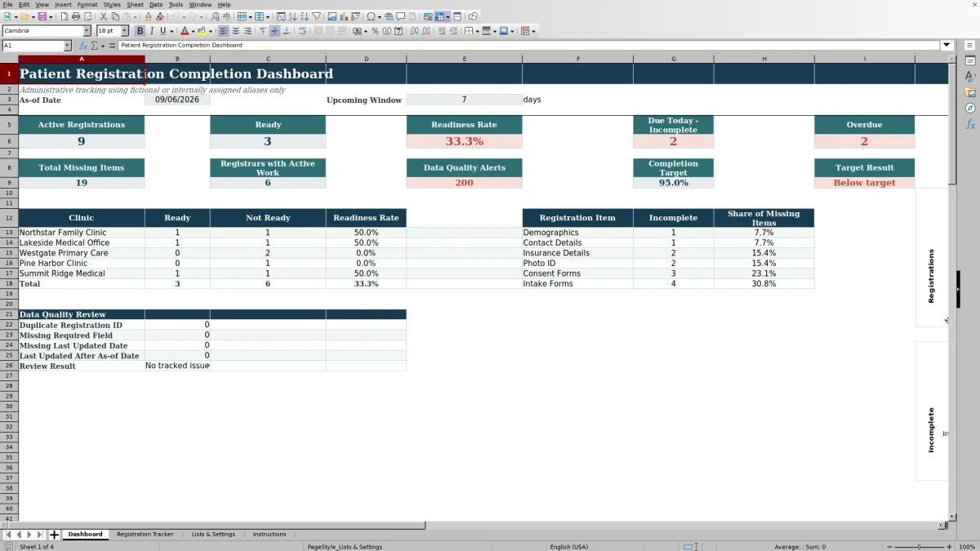Click the Save document icon
The image size is (980, 551).
point(41,16)
